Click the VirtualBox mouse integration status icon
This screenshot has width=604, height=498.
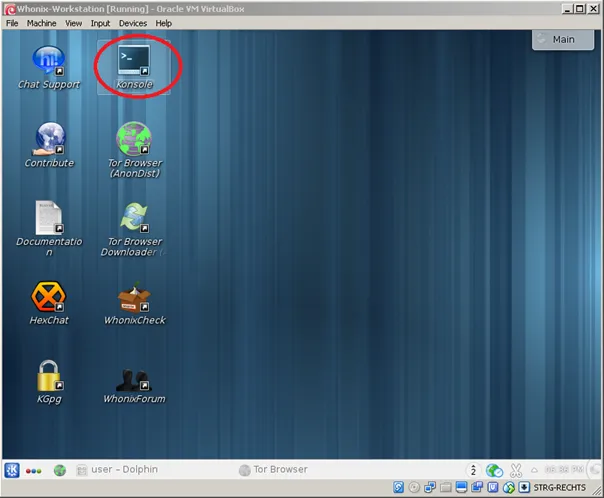coord(508,488)
